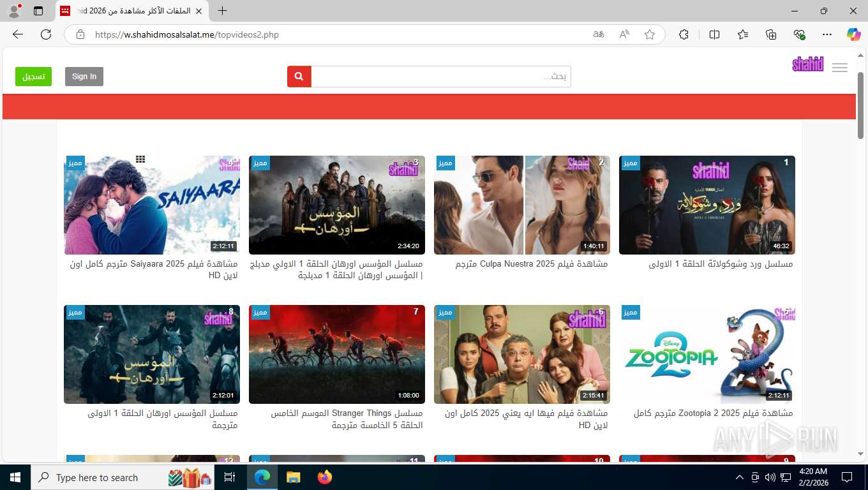Open File Explorer from the taskbar
Screen dimensions: 868x490
(293, 477)
